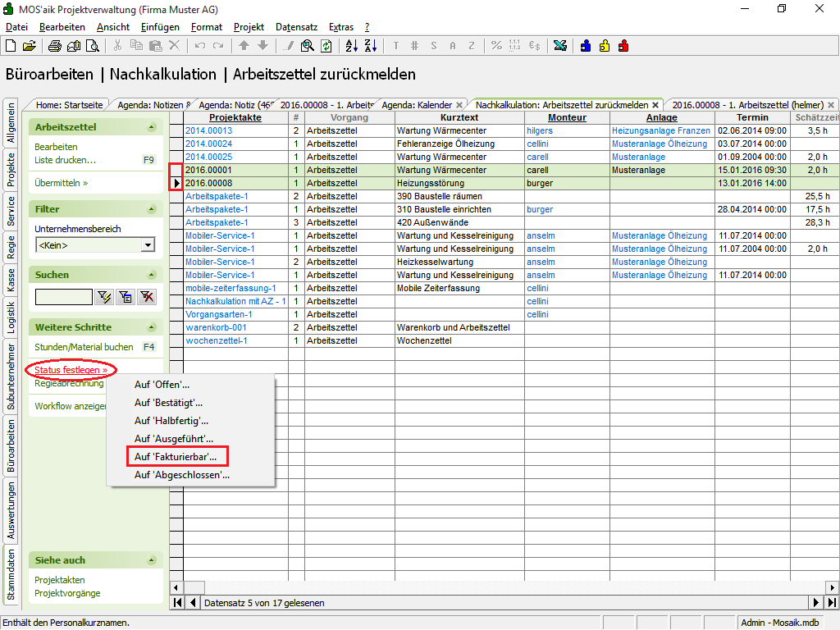Open project link 2014.00013
Viewport: 840px width, 630px height.
208,130
